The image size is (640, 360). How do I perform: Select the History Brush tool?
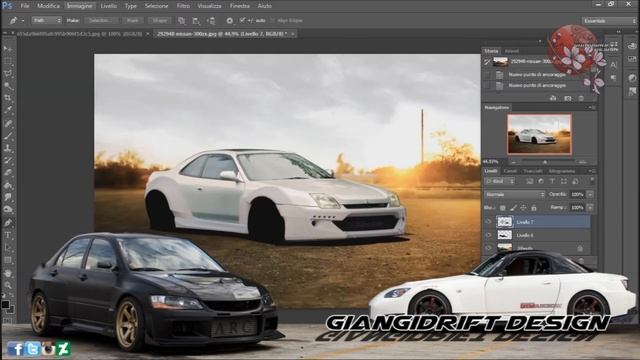8,160
